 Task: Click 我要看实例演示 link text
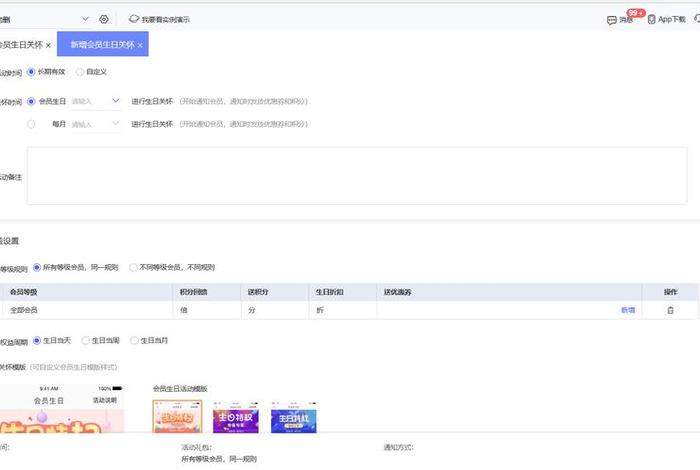(166, 20)
